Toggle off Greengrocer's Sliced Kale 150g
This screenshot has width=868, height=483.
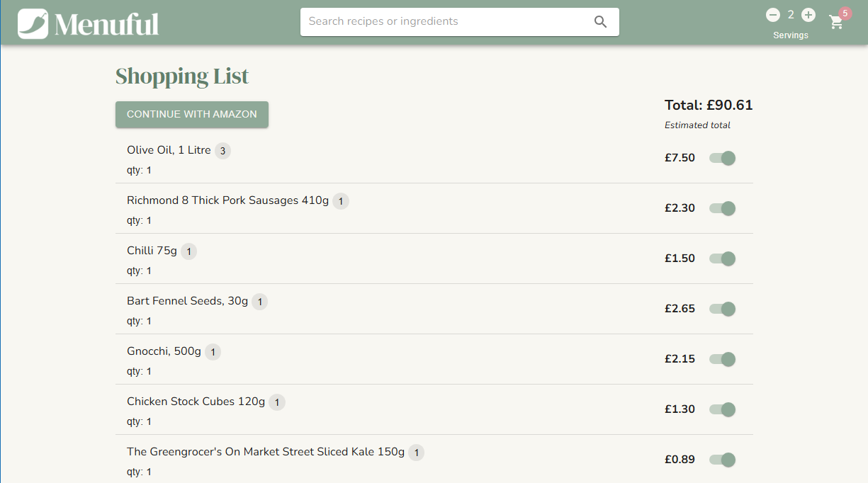click(723, 460)
